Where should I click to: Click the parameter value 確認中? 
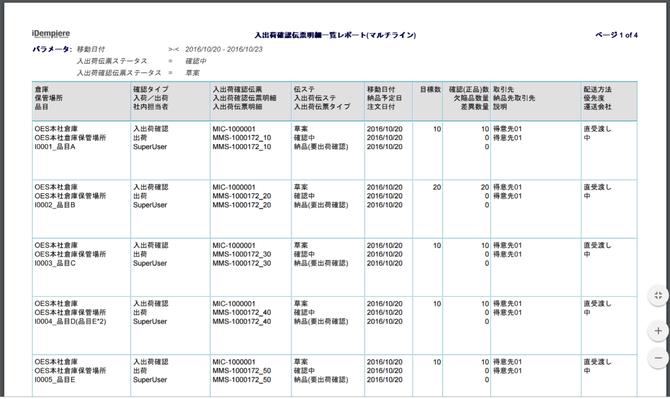196,61
